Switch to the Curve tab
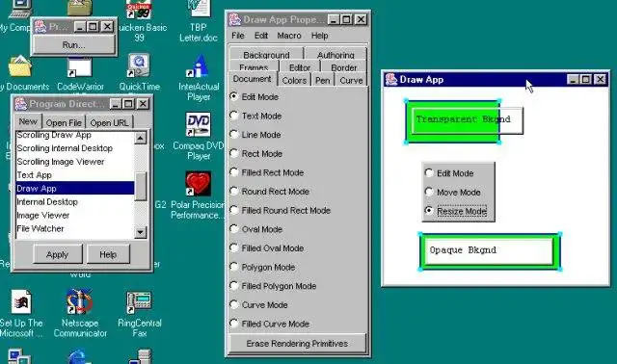Viewport: 617px width, 364px height. pos(351,80)
